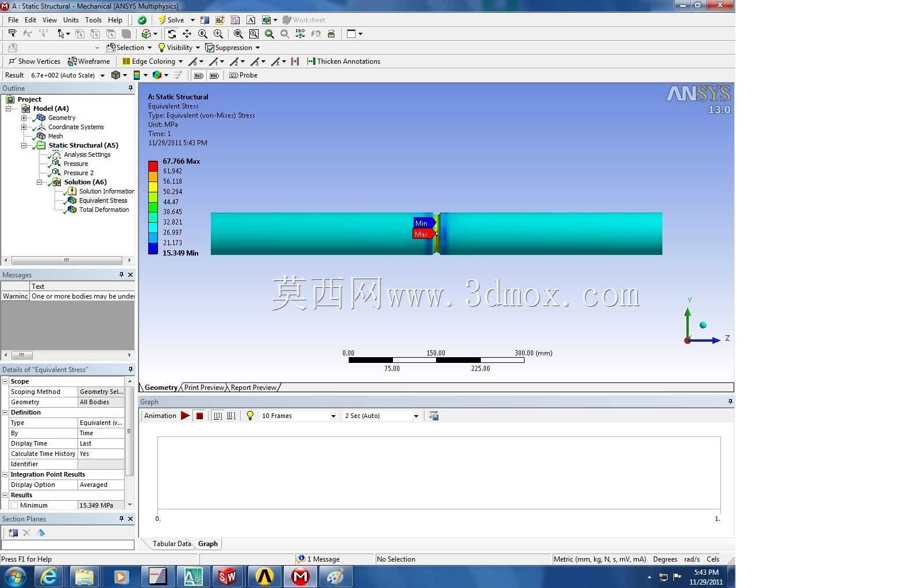
Task: Collapse the Solution (A6) tree node
Action: point(39,182)
